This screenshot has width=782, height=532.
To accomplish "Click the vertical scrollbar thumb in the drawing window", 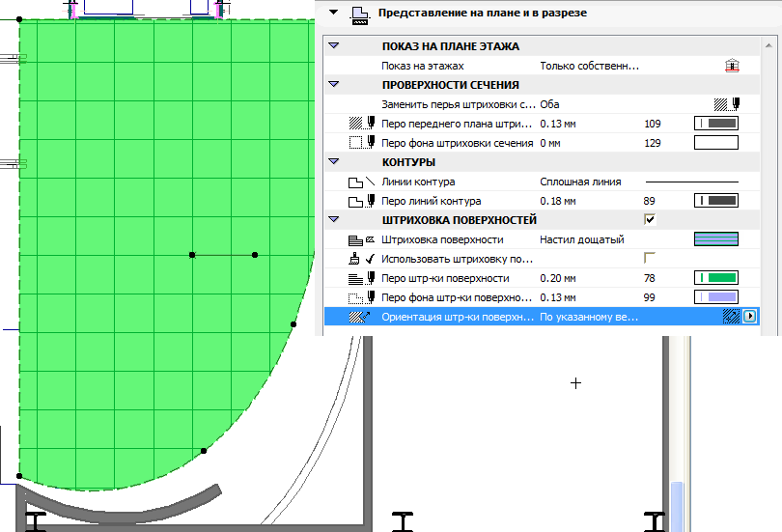I will pyautogui.click(x=677, y=506).
